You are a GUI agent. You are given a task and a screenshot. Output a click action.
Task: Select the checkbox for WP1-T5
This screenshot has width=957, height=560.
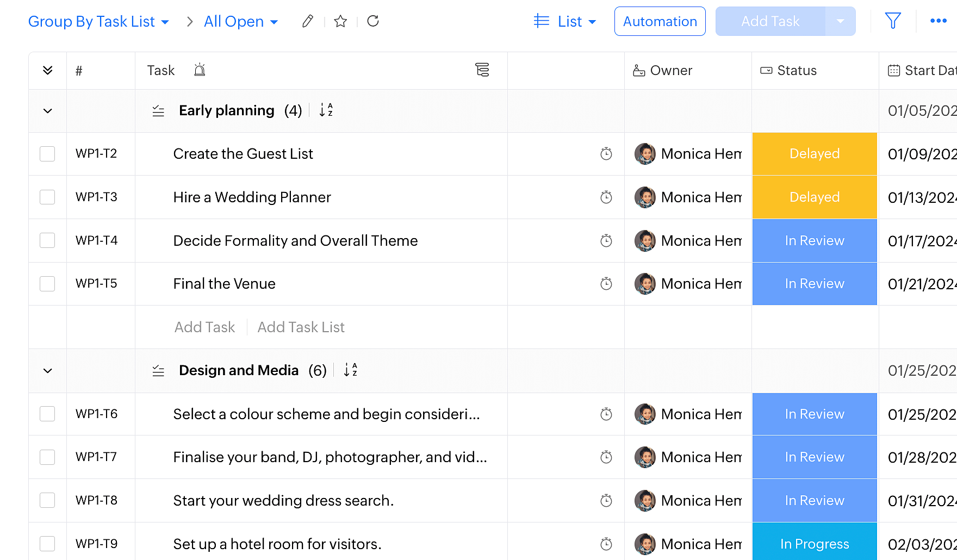(x=47, y=284)
